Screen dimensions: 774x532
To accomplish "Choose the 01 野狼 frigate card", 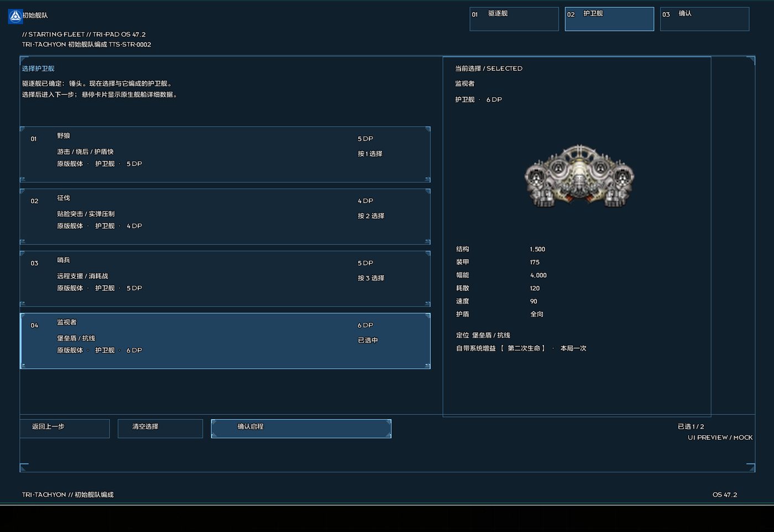I will tap(225, 154).
